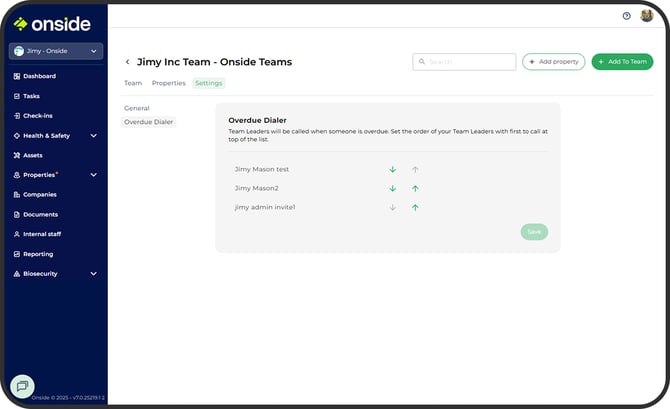This screenshot has width=670, height=409.
Task: Move Jimy Mason2 up in order
Action: [415, 188]
